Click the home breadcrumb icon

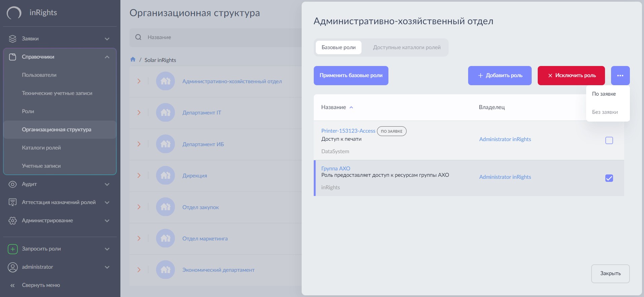point(133,60)
